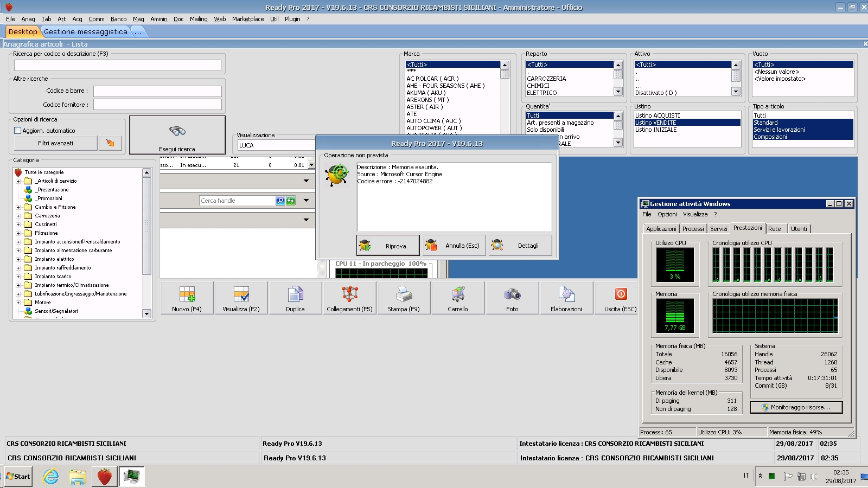Switch to Processi tab in Task Manager
The image size is (868, 488).
[693, 229]
